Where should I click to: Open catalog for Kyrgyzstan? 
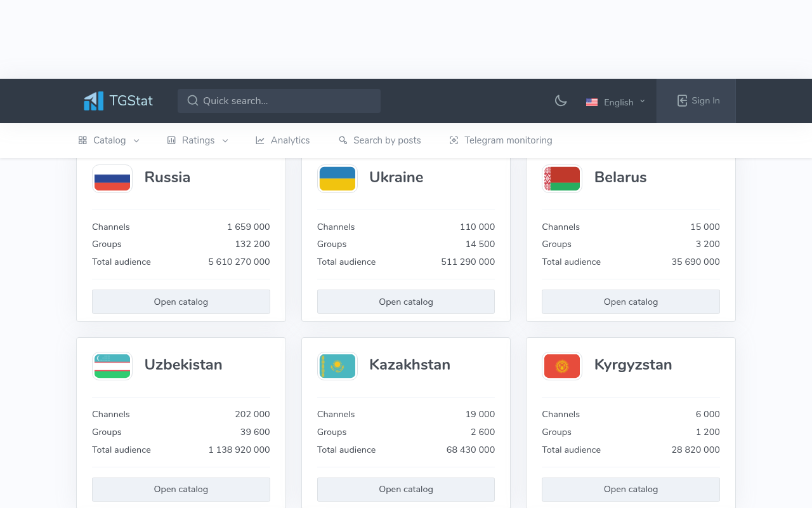[631, 489]
